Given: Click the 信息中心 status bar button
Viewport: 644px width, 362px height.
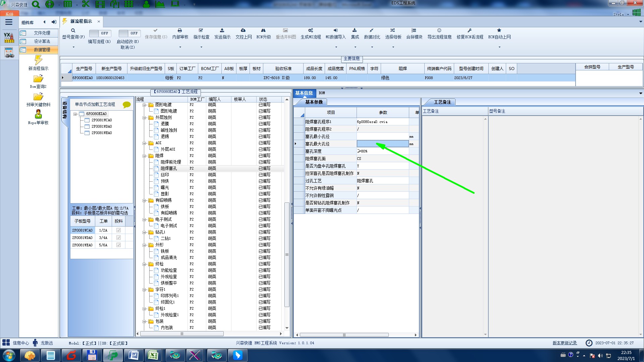Looking at the screenshot, I should tap(16, 343).
